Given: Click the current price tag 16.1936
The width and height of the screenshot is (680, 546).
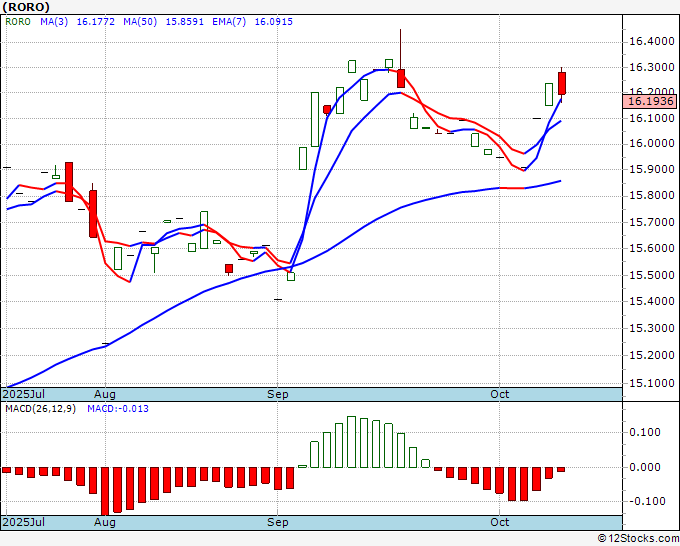Looking at the screenshot, I should (x=649, y=101).
